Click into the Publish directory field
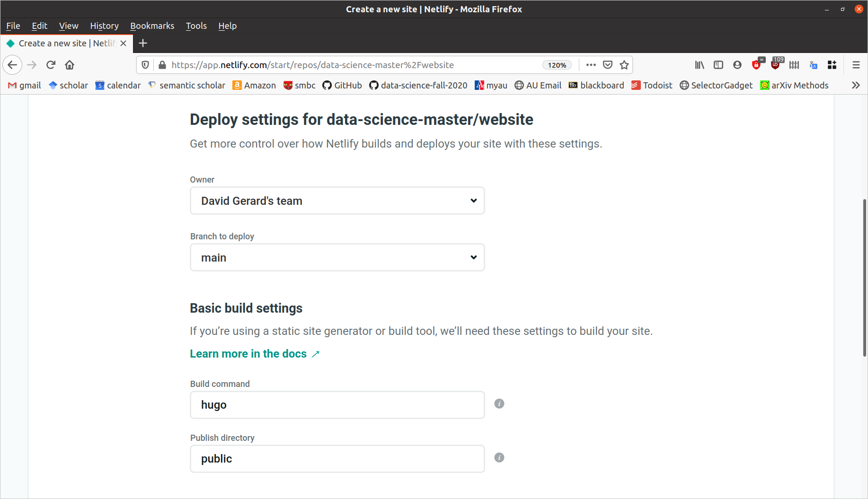This screenshot has height=499, width=868. 337,459
